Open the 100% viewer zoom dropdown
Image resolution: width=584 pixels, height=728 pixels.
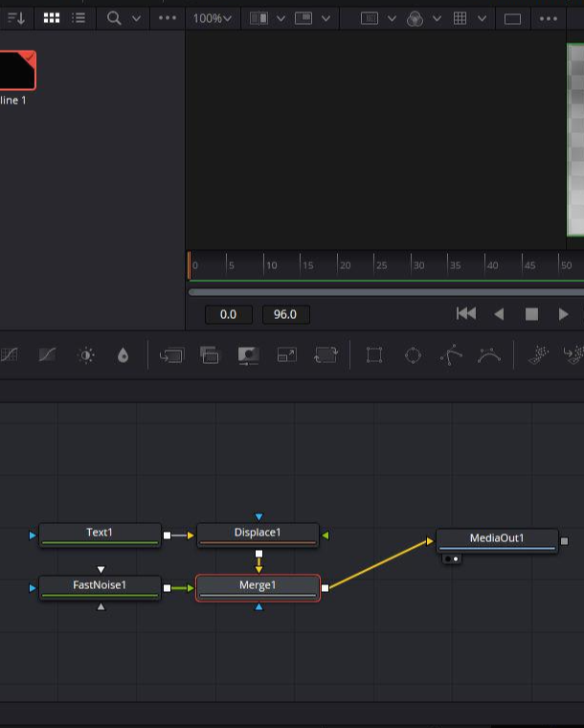coord(212,18)
